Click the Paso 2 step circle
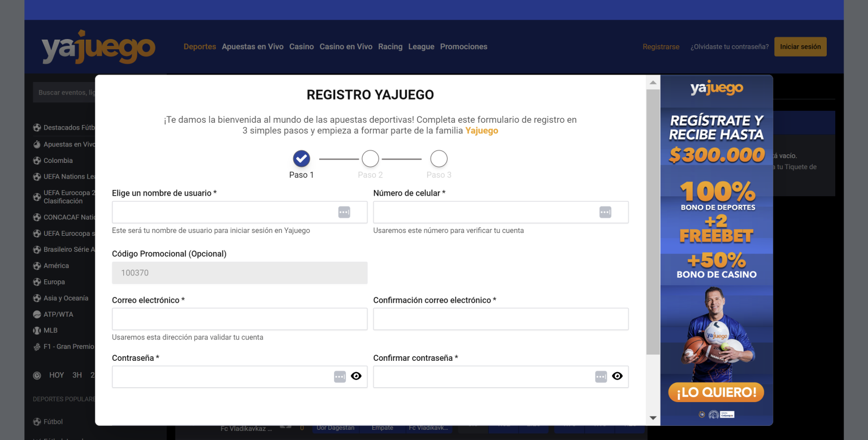This screenshot has width=868, height=440. coord(370,159)
